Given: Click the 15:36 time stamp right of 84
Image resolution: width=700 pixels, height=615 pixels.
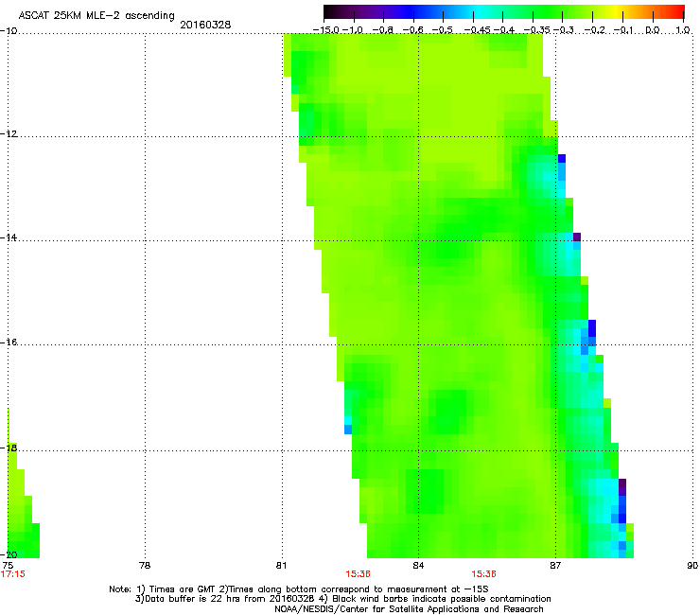Looking at the screenshot, I should 483,574.
